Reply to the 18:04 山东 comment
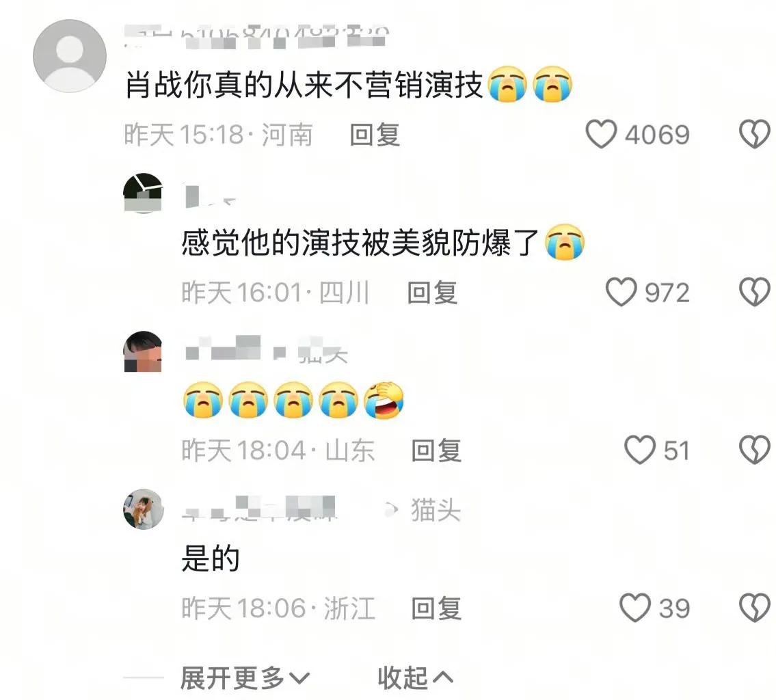The image size is (776, 700). click(436, 450)
